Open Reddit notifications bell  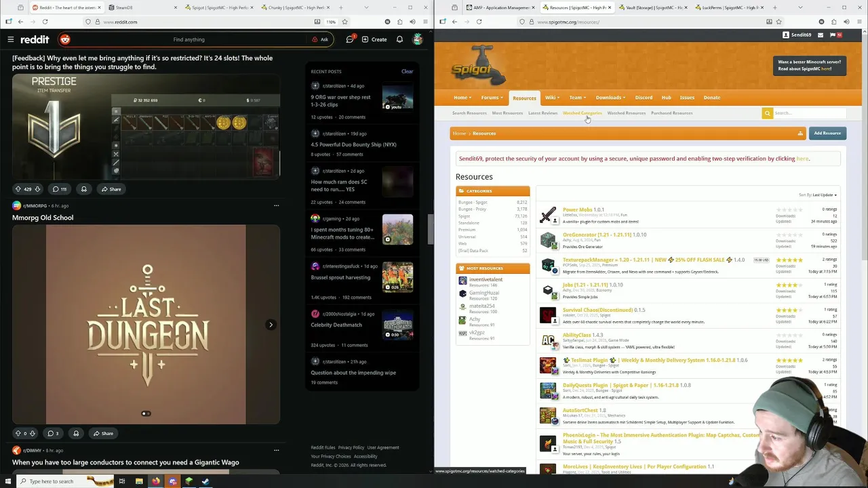coord(400,39)
